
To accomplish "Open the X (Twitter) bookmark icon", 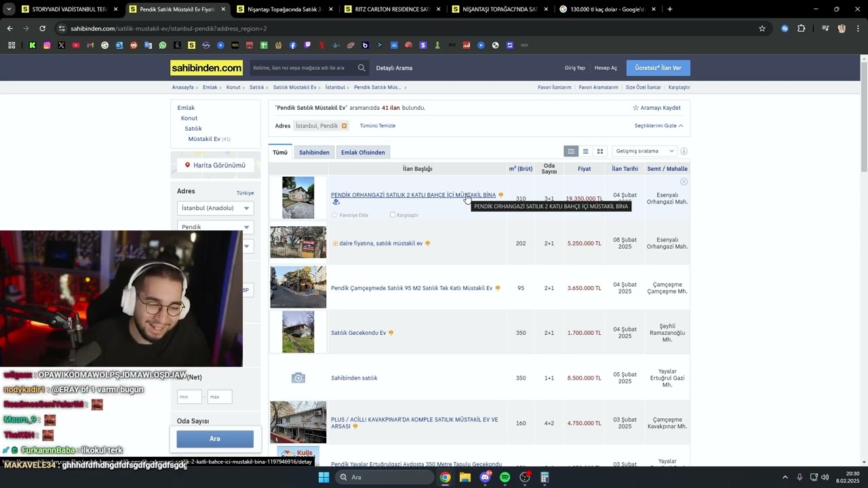I will click(x=61, y=45).
